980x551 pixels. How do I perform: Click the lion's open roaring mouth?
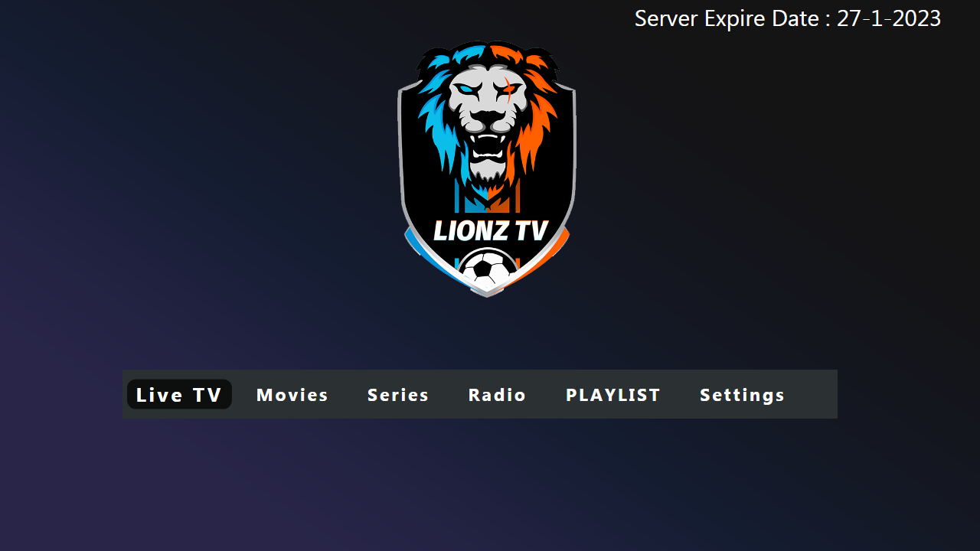pyautogui.click(x=487, y=145)
